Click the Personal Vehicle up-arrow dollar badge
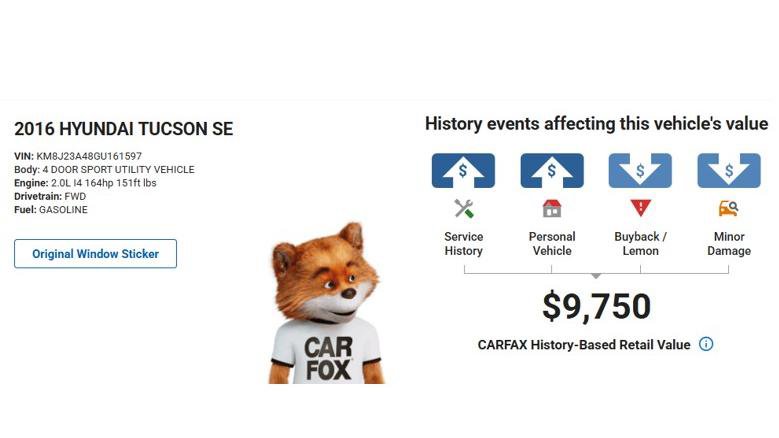 552,170
